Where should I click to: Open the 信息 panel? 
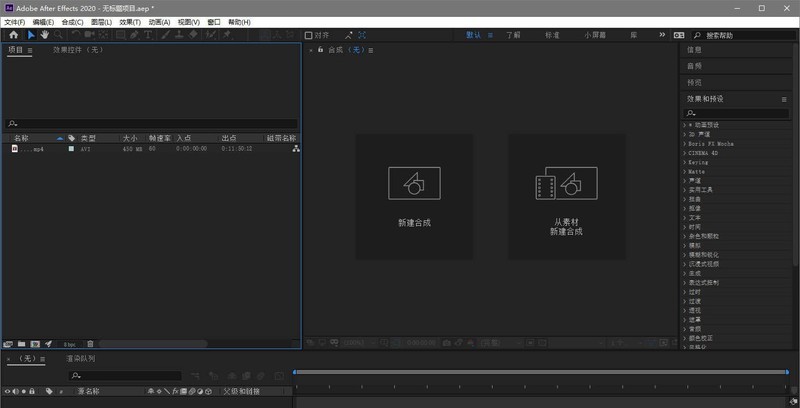click(x=694, y=49)
